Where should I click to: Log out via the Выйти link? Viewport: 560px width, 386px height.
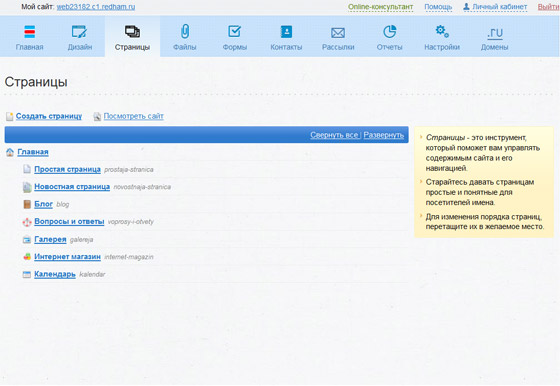pos(549,7)
